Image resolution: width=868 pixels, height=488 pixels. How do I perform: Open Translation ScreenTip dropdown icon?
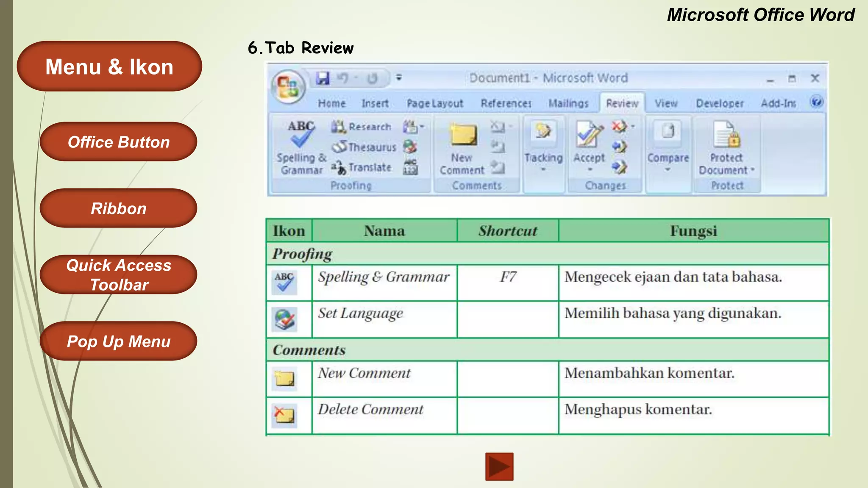(x=413, y=126)
